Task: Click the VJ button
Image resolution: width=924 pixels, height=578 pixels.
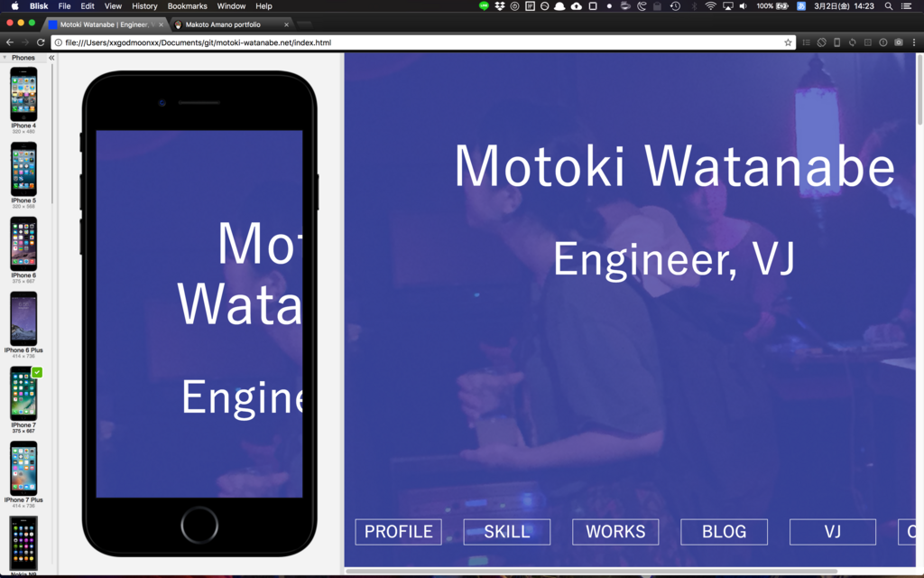Action: click(833, 531)
